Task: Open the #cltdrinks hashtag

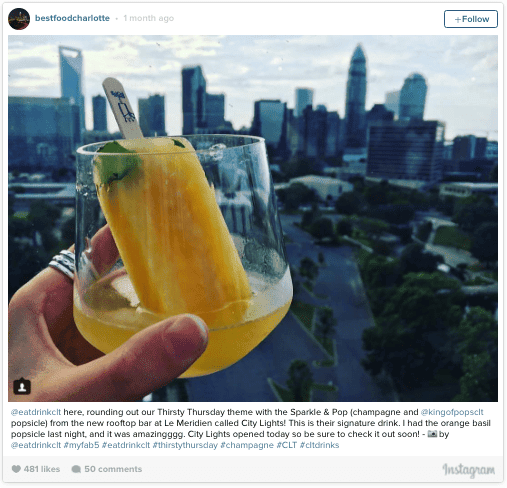Action: [x=319, y=445]
